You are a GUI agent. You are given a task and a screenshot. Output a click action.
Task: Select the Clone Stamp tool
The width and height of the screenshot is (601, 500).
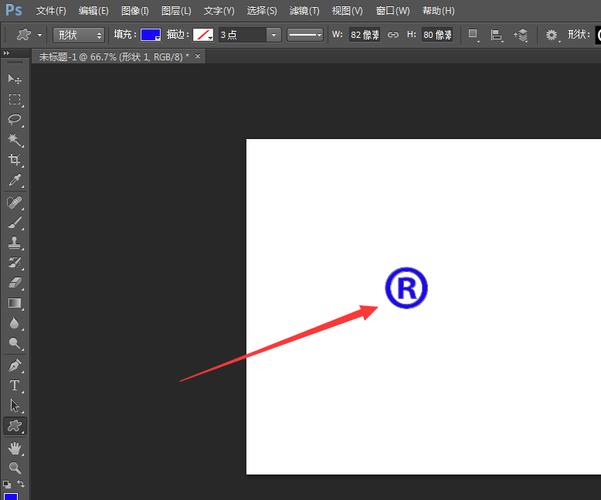(x=15, y=242)
